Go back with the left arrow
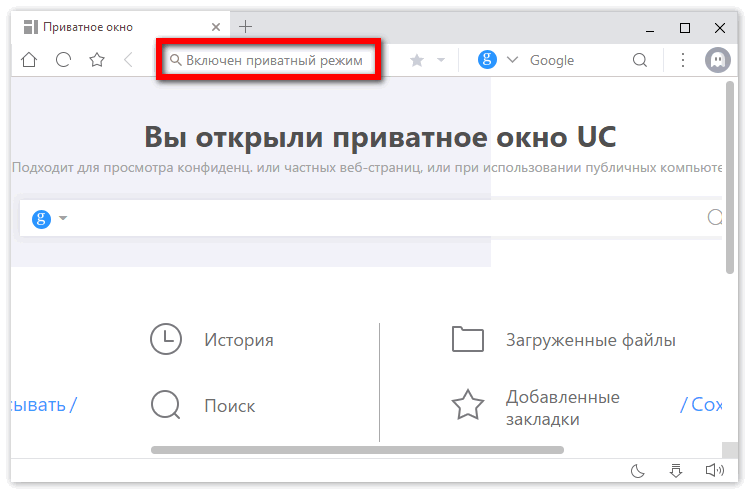The width and height of the screenshot is (749, 493). point(128,60)
